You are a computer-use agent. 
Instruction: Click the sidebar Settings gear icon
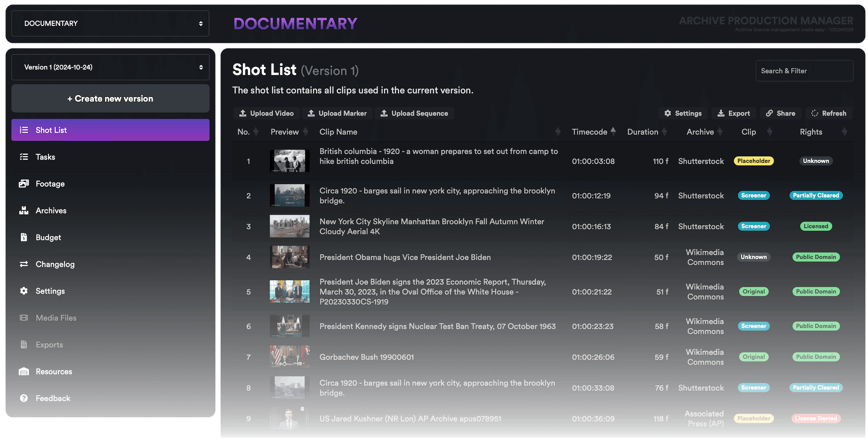pyautogui.click(x=24, y=291)
